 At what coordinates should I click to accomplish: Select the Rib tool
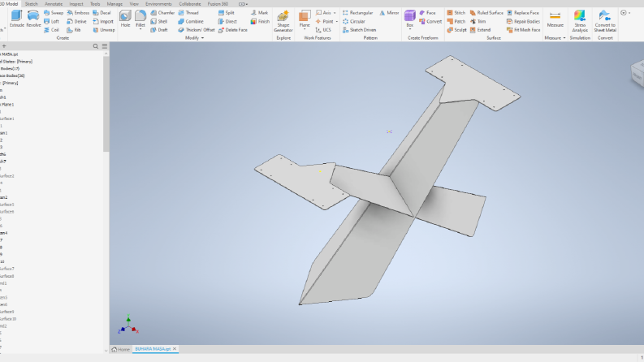(74, 30)
